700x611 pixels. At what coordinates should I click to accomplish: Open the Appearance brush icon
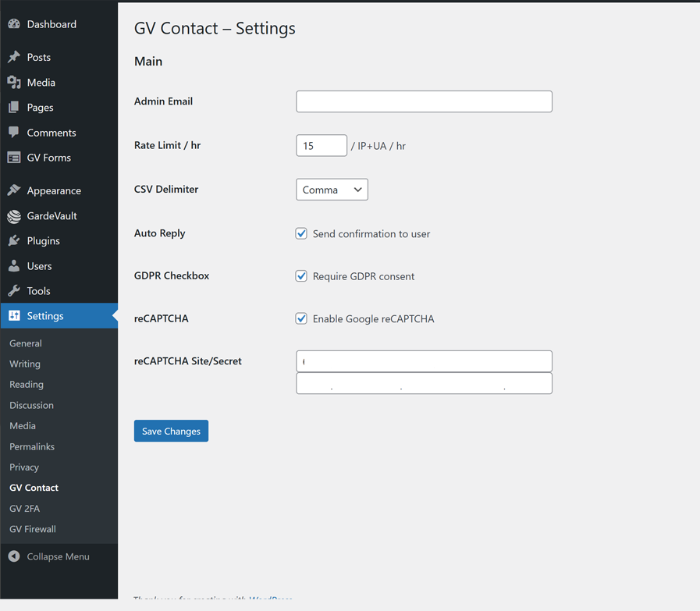pos(14,190)
